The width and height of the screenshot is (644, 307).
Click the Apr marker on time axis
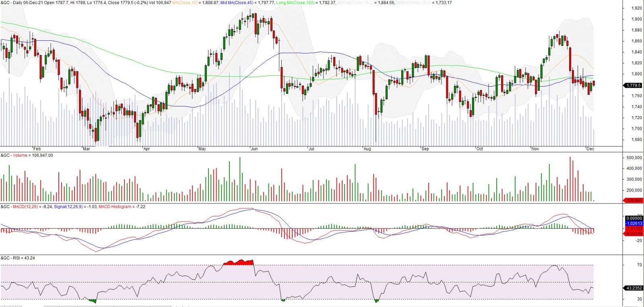point(147,149)
